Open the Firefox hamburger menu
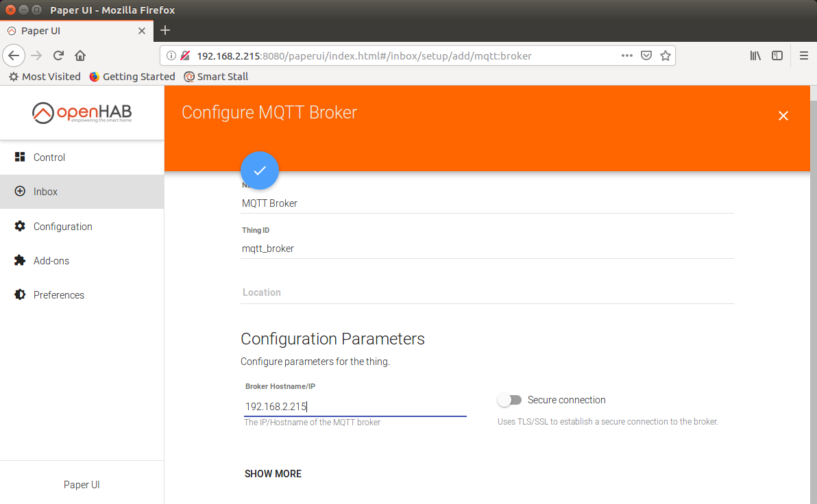 pyautogui.click(x=804, y=55)
